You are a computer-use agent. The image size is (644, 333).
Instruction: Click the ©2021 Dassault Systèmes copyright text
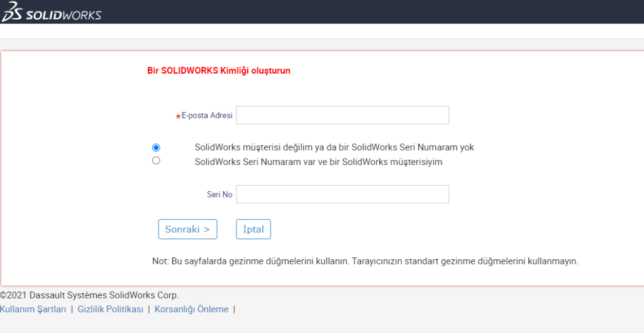click(89, 295)
